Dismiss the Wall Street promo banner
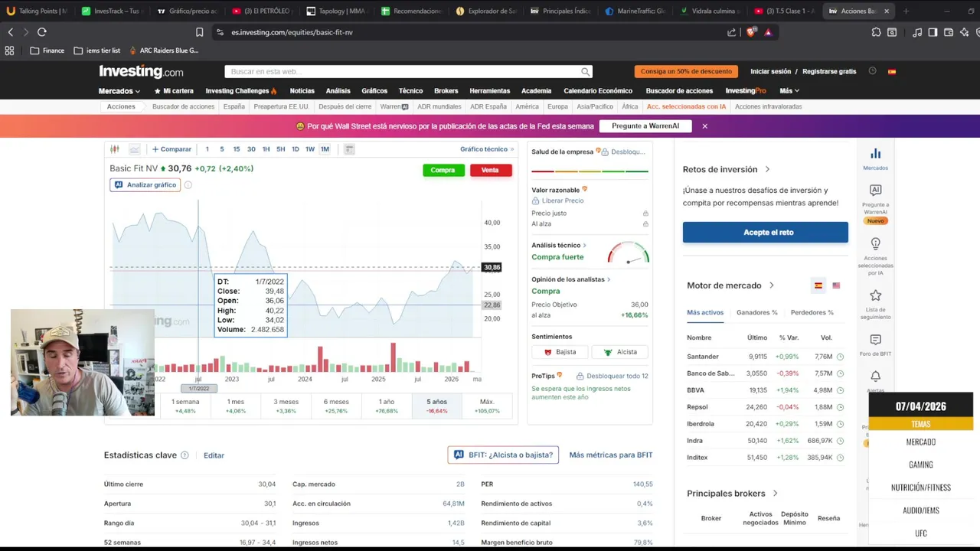The height and width of the screenshot is (551, 980). [704, 126]
